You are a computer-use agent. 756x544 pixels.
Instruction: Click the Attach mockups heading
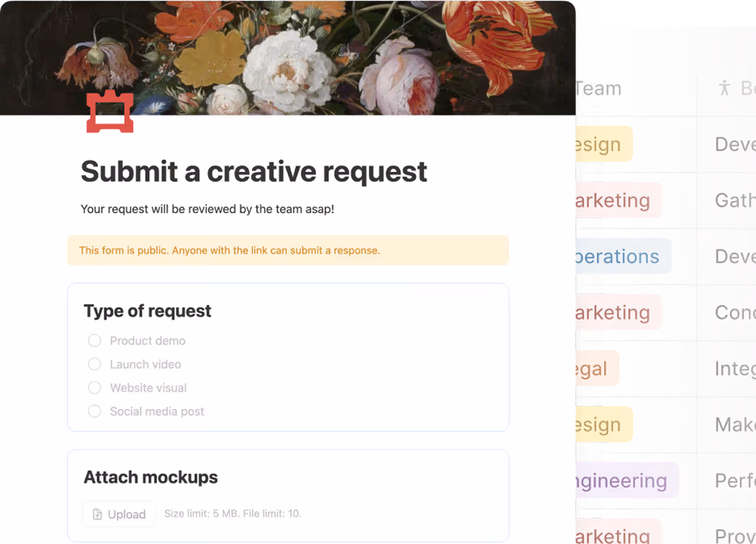tap(151, 477)
